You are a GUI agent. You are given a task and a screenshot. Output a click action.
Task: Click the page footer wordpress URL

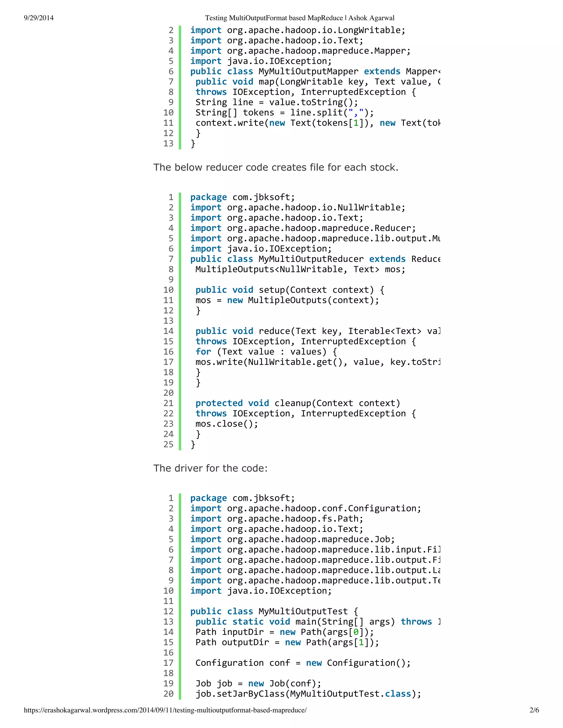[x=165, y=710]
